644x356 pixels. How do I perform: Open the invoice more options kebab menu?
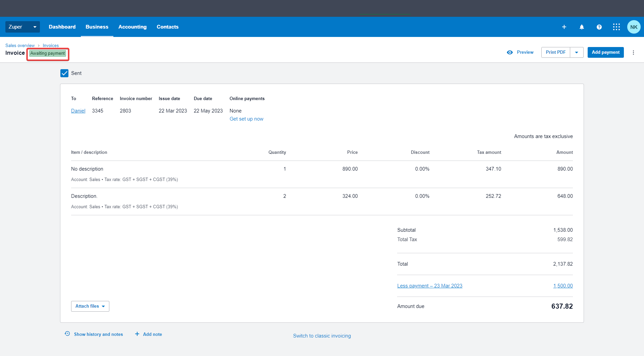pyautogui.click(x=633, y=52)
